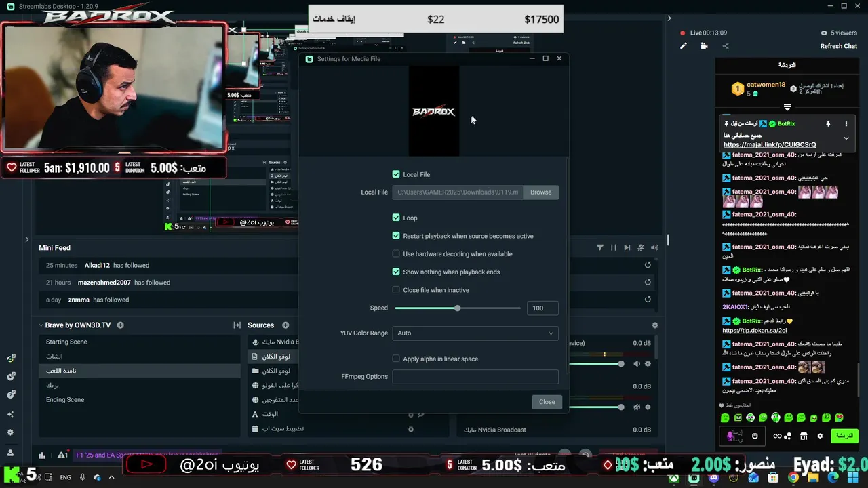Toggle Restart playback when source becomes active
Screen dimensions: 868x488
tap(396, 236)
